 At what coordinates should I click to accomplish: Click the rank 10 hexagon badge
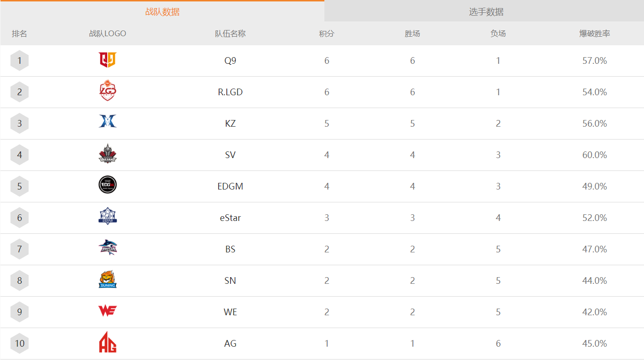point(20,343)
